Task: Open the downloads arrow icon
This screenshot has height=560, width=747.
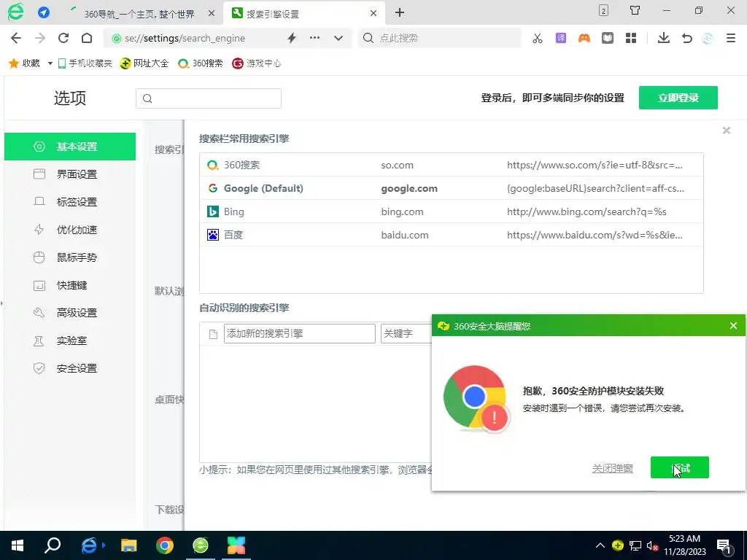Action: click(x=663, y=38)
